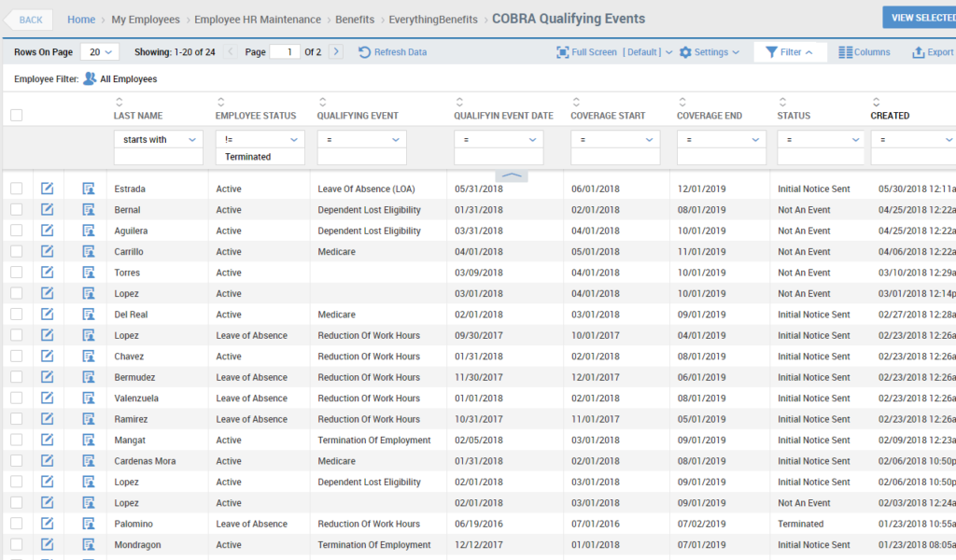Select the checkbox on the Palomino row
This screenshot has width=956, height=560.
15,523
